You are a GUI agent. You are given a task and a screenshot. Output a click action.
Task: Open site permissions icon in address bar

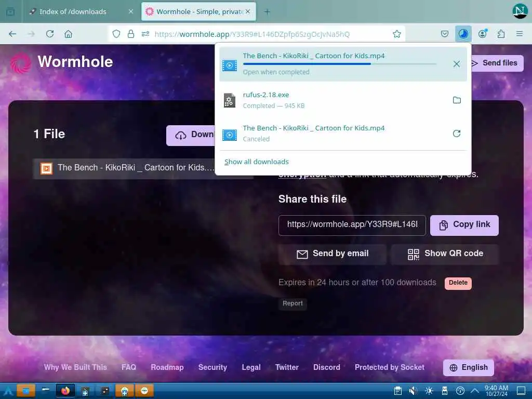(x=145, y=34)
